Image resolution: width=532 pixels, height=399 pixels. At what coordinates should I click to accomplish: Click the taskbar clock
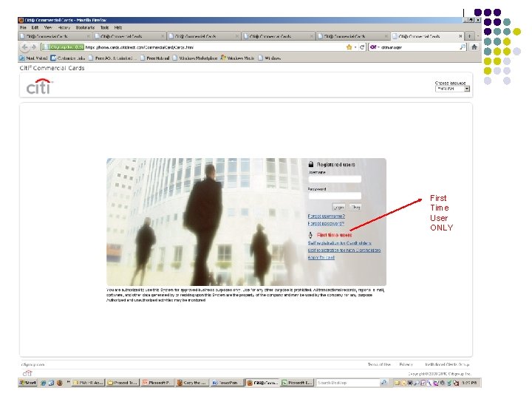pyautogui.click(x=468, y=383)
